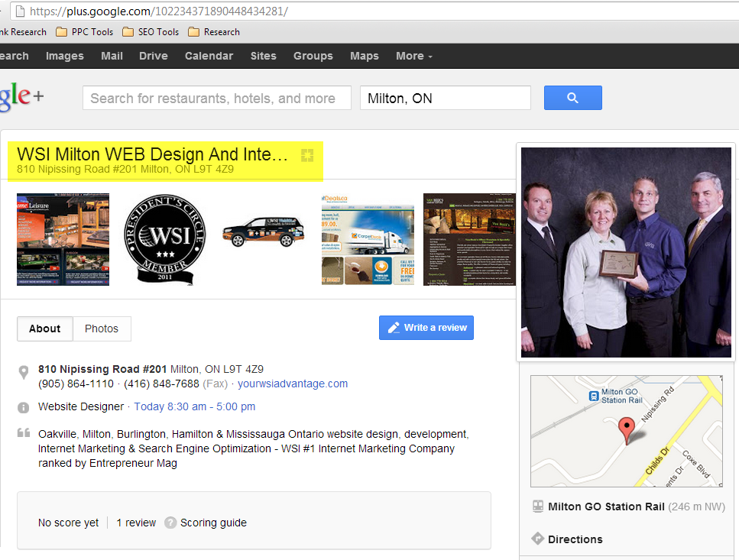Image resolution: width=739 pixels, height=560 pixels.
Task: Open the Research bookmarks folder
Action: 214,32
